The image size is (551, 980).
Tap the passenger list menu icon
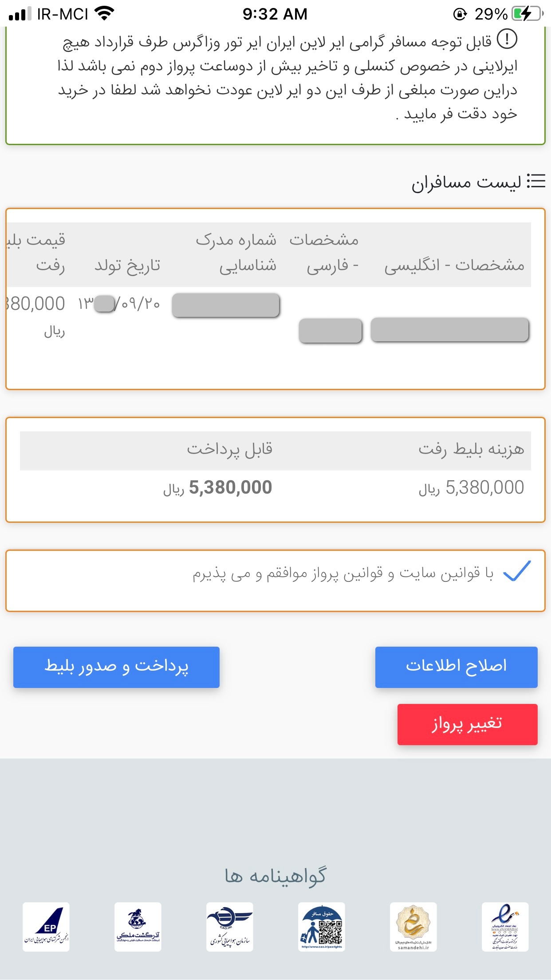tap(536, 181)
